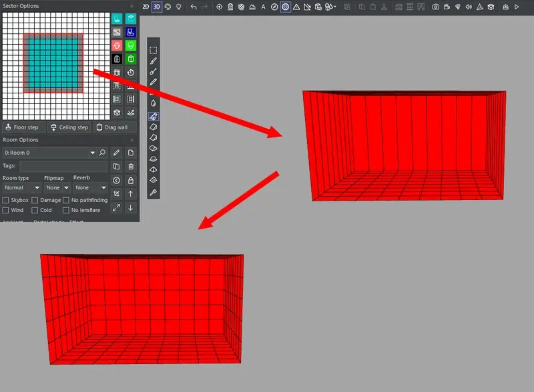Viewport: 534px width, 392px height.
Task: Click the room search magnifier icon
Action: coord(102,153)
